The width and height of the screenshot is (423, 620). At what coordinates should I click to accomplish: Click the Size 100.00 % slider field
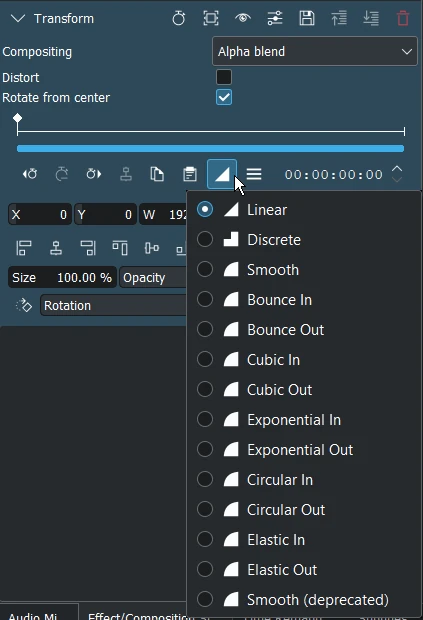[x=62, y=277]
